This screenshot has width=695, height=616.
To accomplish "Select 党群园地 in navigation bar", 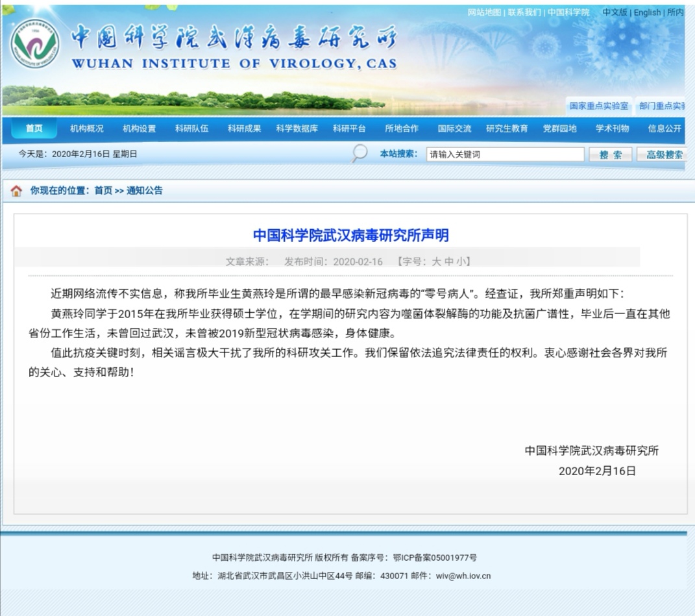I will [x=560, y=129].
